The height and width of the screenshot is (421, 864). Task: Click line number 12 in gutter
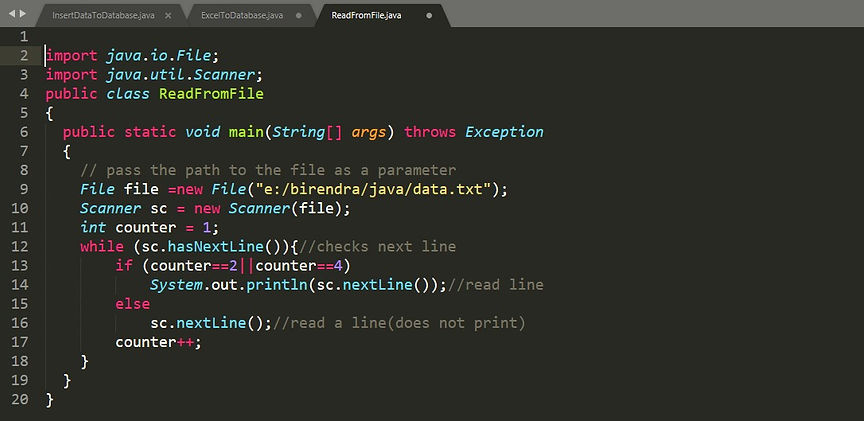19,246
